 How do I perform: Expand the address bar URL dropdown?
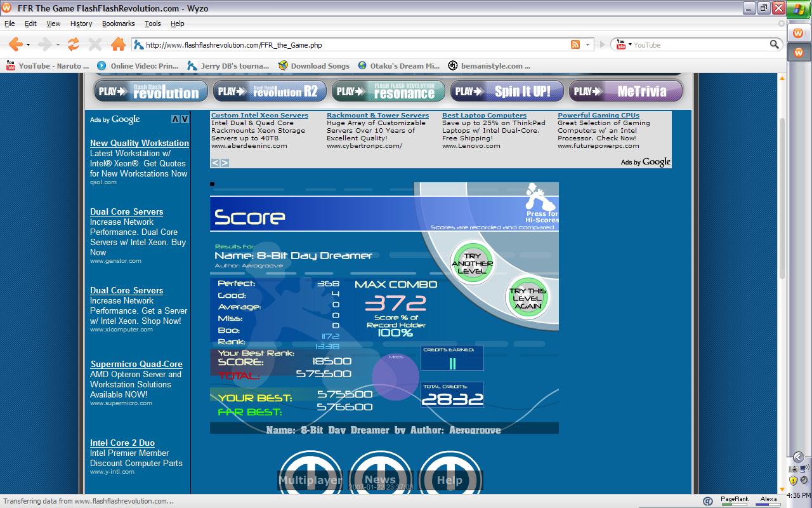tap(587, 44)
